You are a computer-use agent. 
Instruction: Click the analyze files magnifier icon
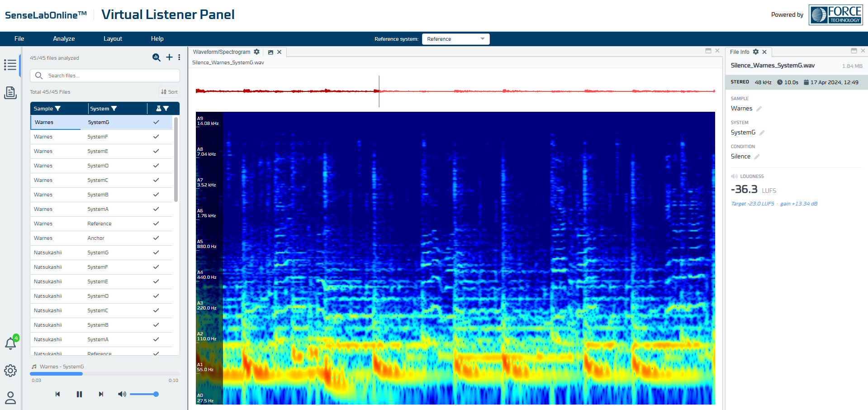157,57
